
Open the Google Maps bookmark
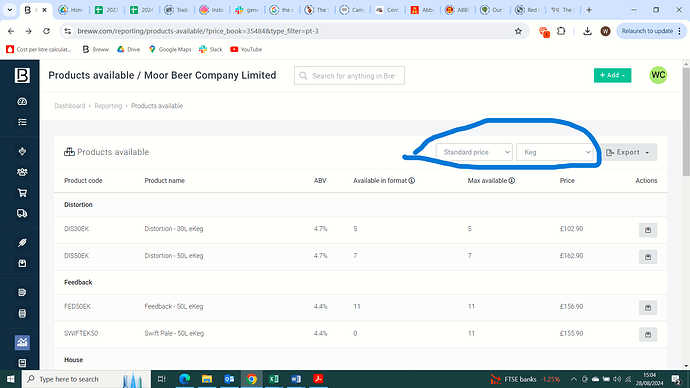pyautogui.click(x=170, y=49)
